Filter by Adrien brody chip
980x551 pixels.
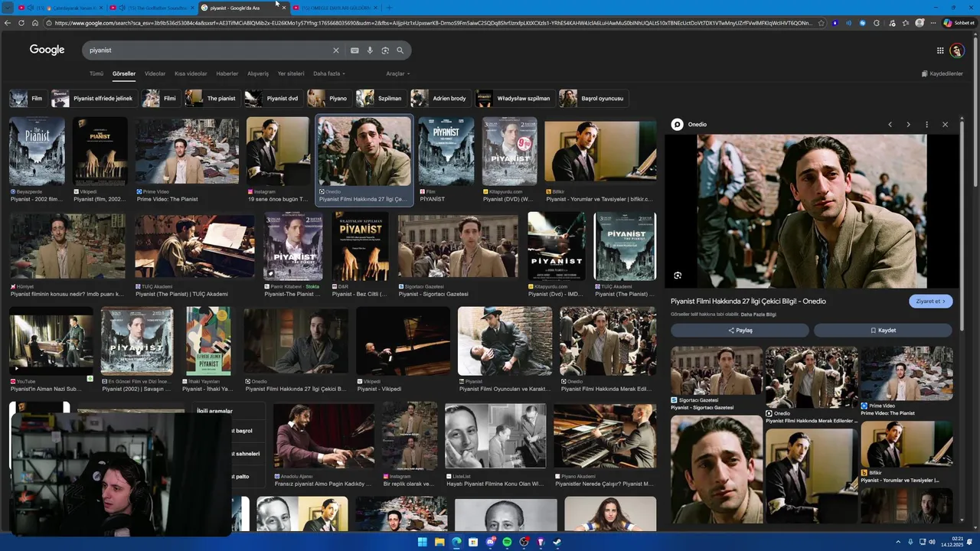[x=440, y=99]
